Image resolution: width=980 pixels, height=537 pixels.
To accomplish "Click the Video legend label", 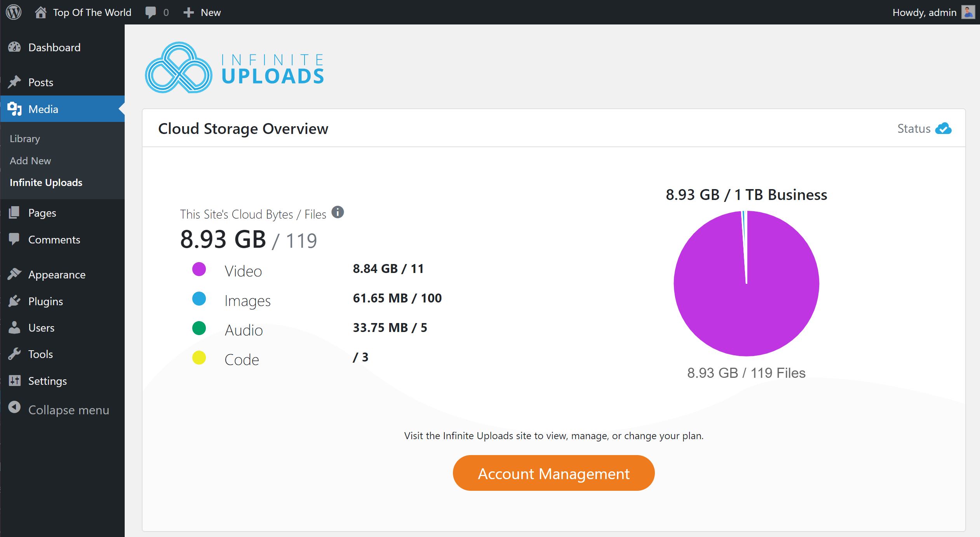I will 243,271.
